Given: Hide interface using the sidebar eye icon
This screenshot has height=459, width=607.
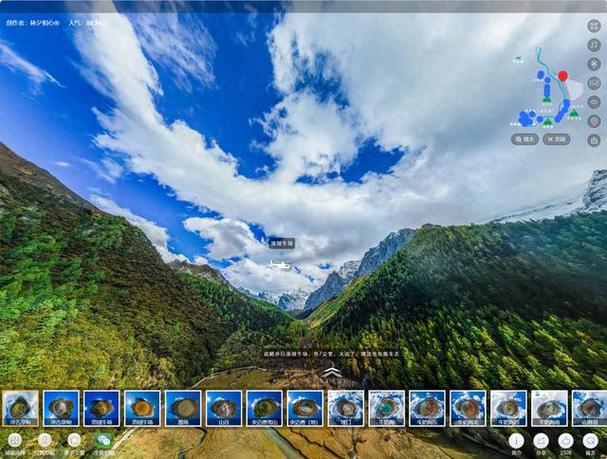Looking at the screenshot, I should 594,102.
